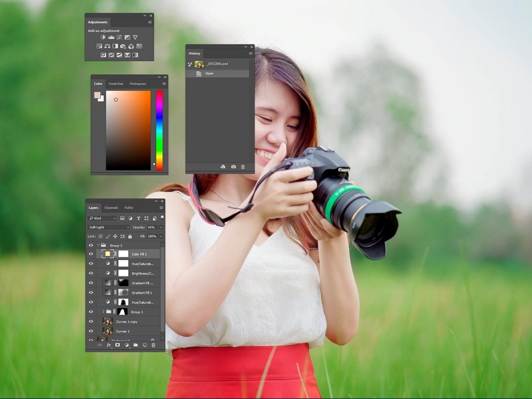Add a Levels adjustment

[x=111, y=37]
